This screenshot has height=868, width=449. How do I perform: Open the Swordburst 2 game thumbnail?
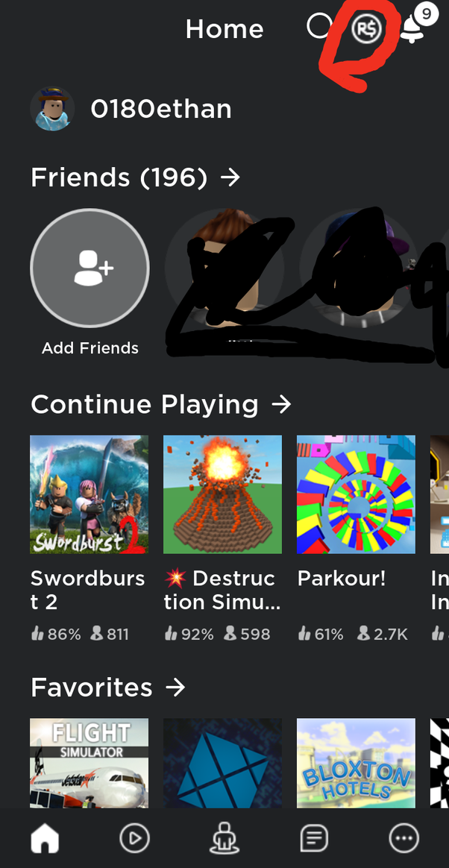(x=90, y=494)
